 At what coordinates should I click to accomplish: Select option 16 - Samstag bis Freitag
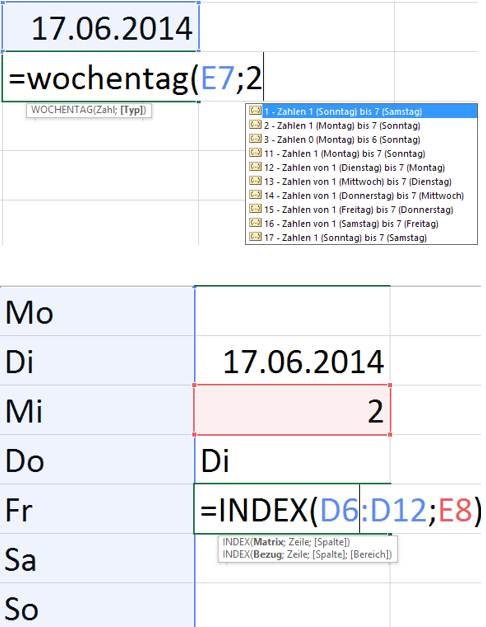pyautogui.click(x=362, y=224)
